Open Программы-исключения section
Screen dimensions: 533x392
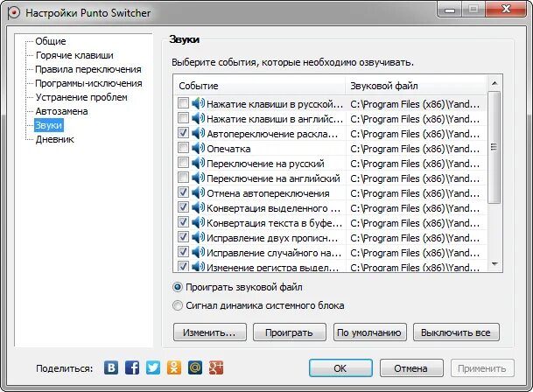click(x=88, y=83)
